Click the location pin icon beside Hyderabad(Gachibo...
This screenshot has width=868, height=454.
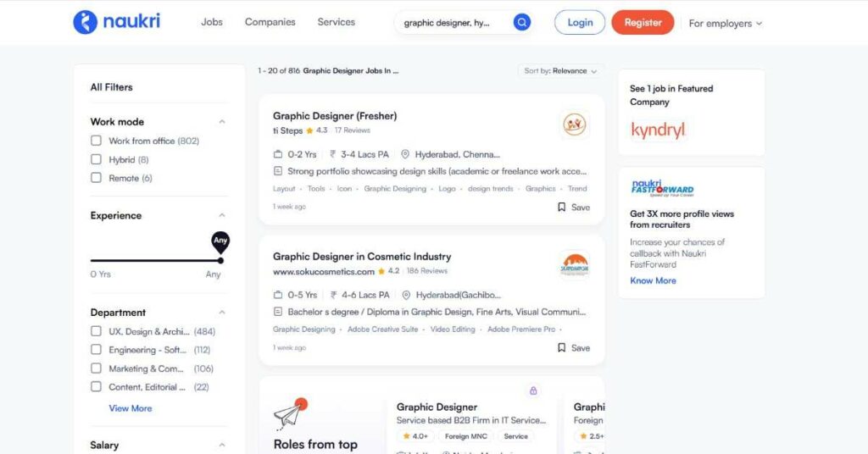coord(406,295)
